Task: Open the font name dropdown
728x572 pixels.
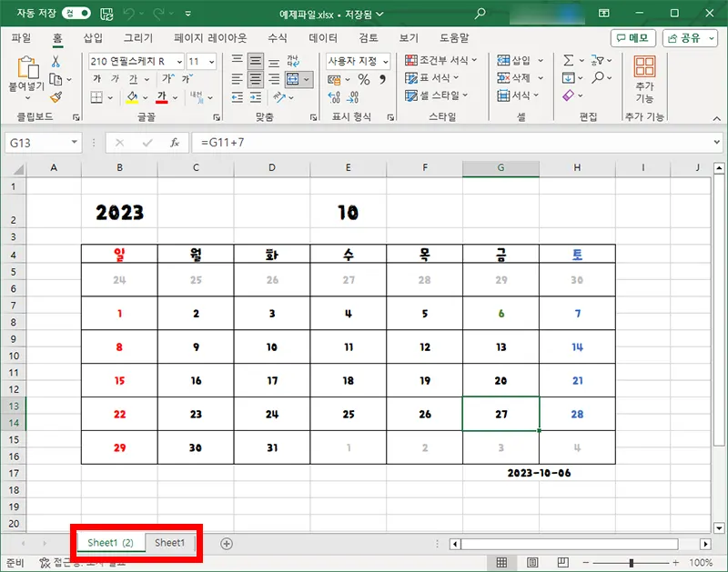Action: point(178,61)
